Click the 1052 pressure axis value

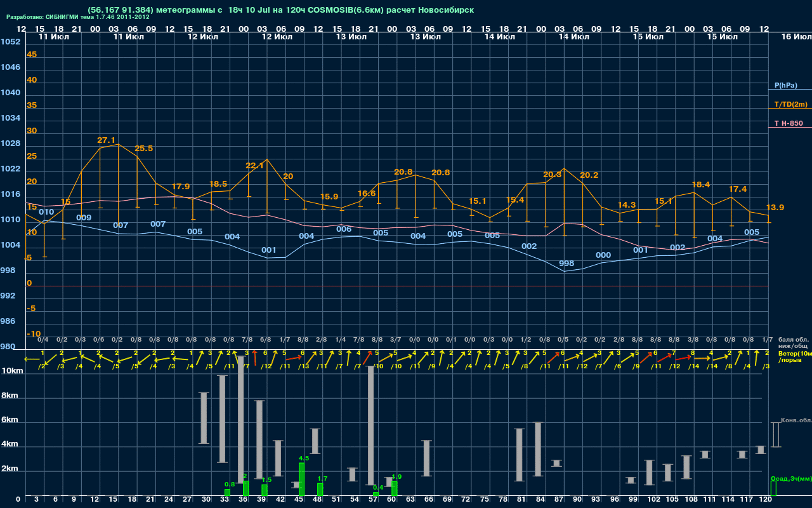pyautogui.click(x=10, y=42)
